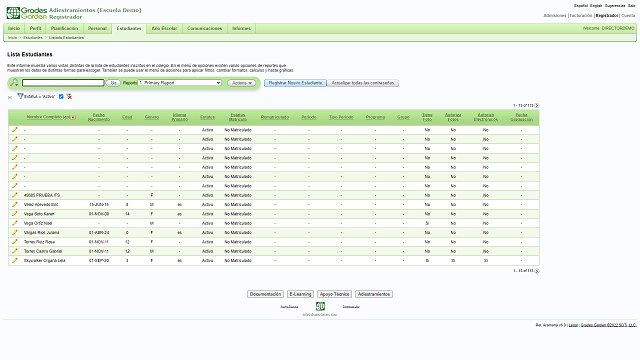Open the Año Escolar tab
640x360 pixels.
pyautogui.click(x=164, y=29)
